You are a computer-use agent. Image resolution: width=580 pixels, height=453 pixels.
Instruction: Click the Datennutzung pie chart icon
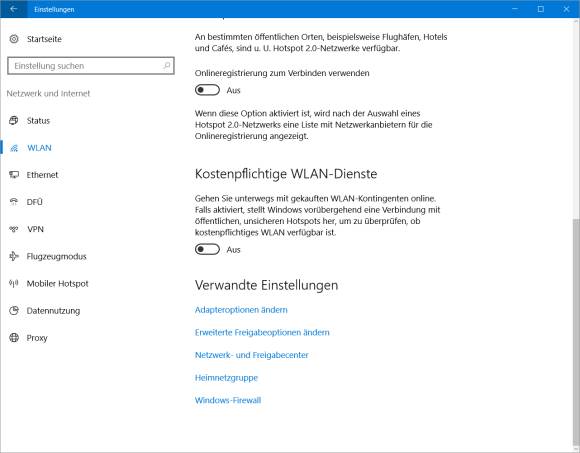14,311
